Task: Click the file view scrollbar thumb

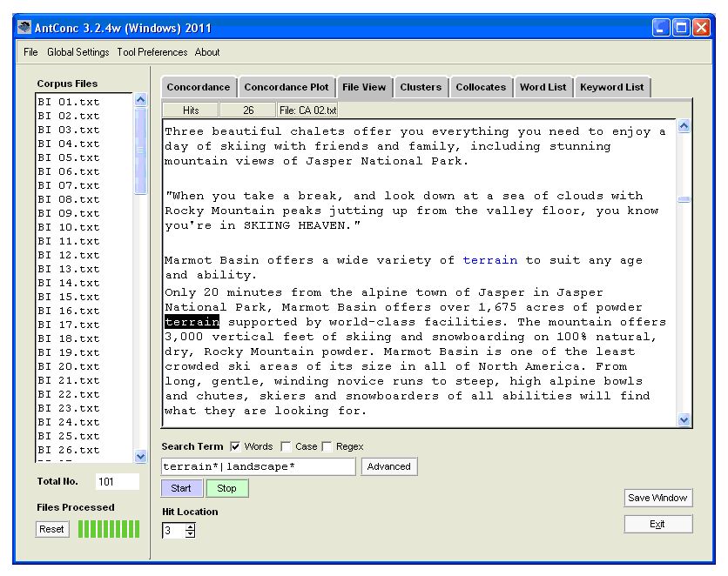Action: [684, 199]
